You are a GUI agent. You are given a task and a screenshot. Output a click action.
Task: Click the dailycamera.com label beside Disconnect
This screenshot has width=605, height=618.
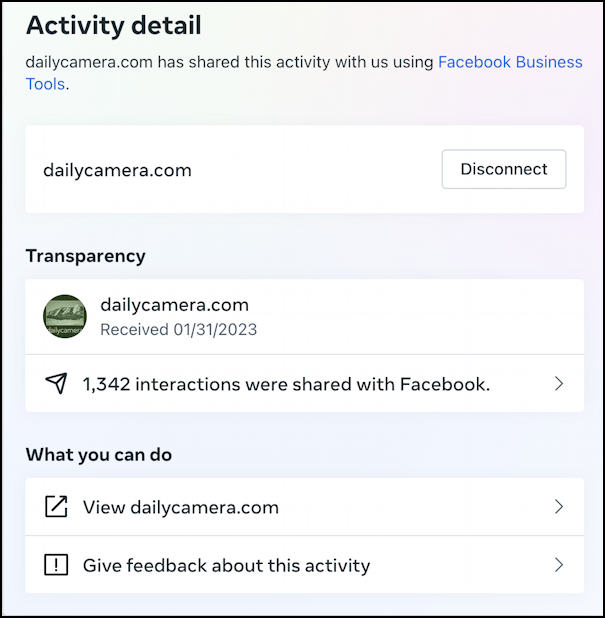point(117,170)
